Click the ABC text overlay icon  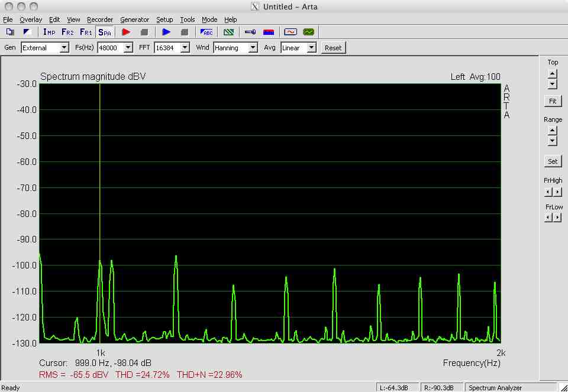[x=206, y=32]
